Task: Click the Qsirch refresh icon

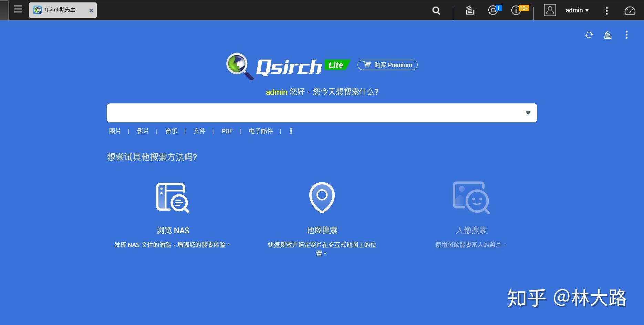Action: coord(589,35)
